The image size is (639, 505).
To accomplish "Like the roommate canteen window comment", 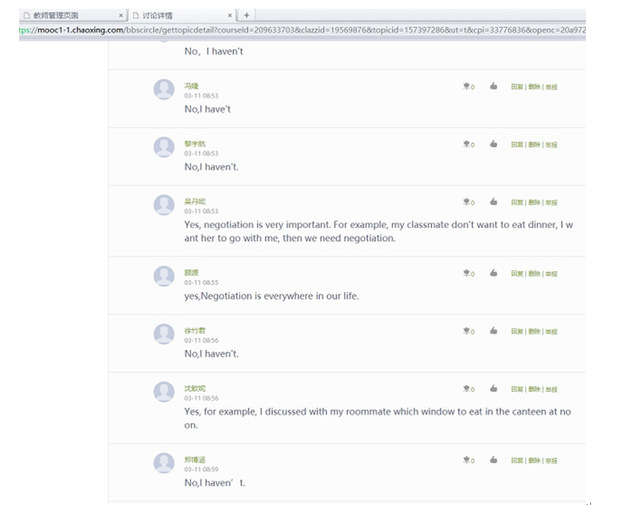I will [x=494, y=389].
